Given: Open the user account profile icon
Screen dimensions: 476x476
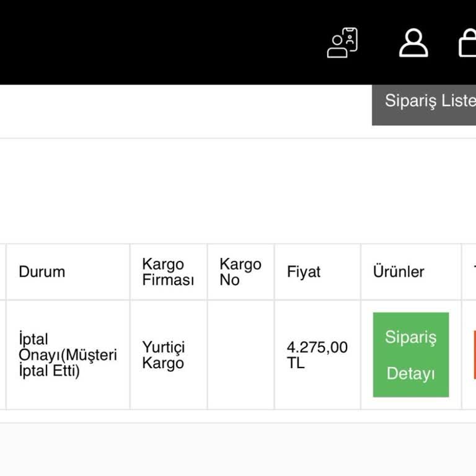Looking at the screenshot, I should 413,43.
